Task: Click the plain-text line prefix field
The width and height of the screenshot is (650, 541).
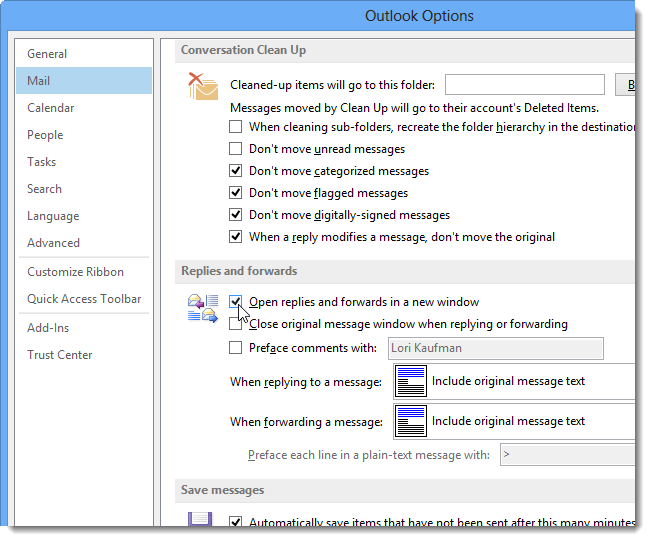Action: tap(568, 455)
